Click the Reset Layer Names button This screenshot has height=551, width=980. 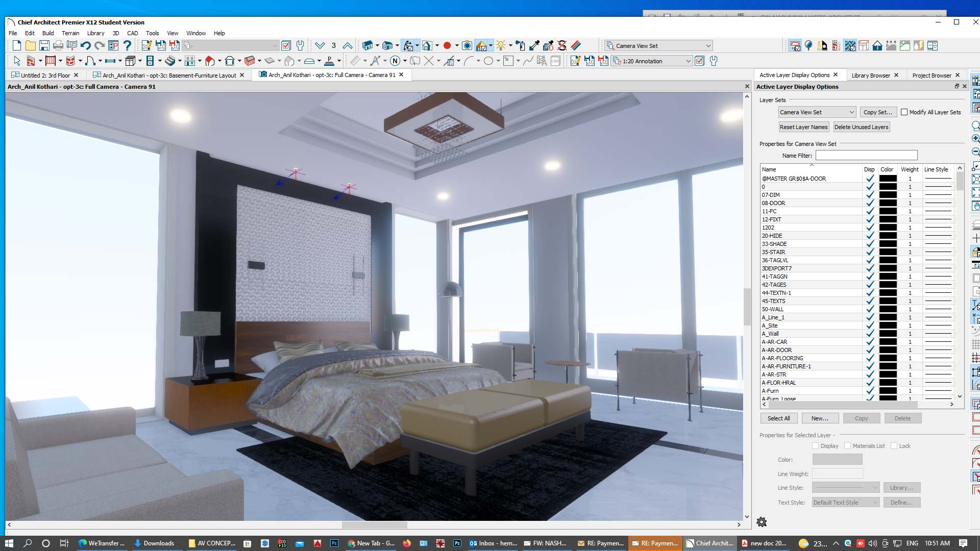(803, 127)
